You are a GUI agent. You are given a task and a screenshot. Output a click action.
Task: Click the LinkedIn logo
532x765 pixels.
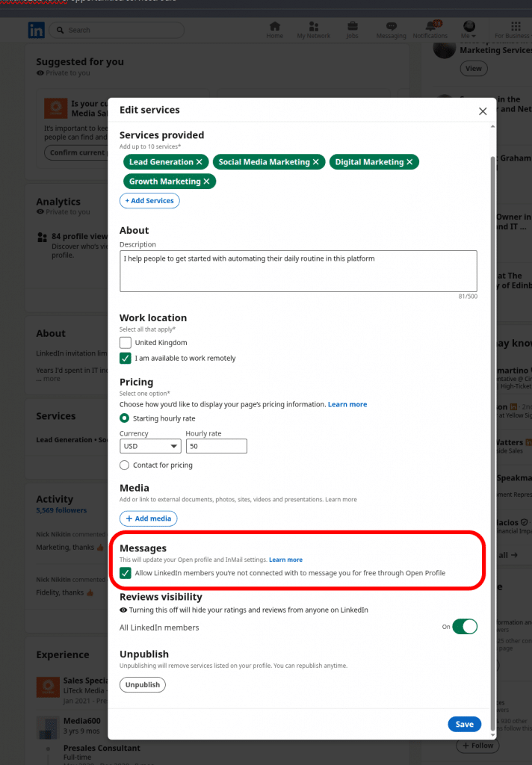point(36,30)
